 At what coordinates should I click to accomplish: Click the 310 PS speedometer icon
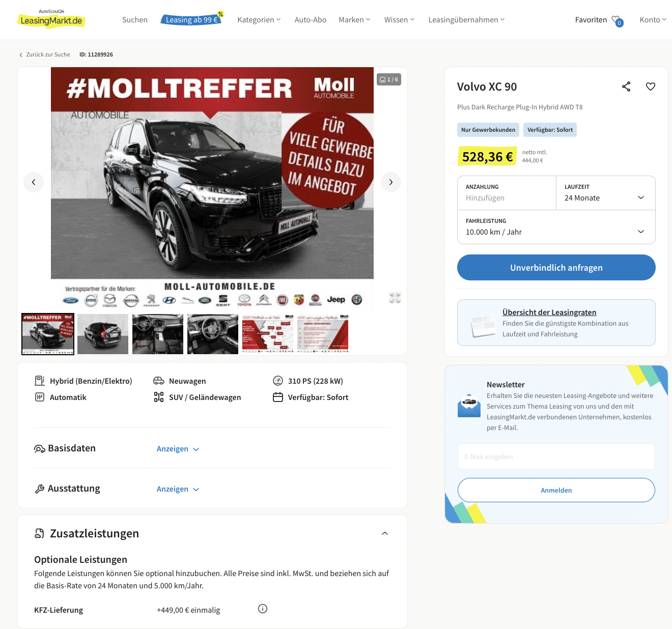pos(278,381)
